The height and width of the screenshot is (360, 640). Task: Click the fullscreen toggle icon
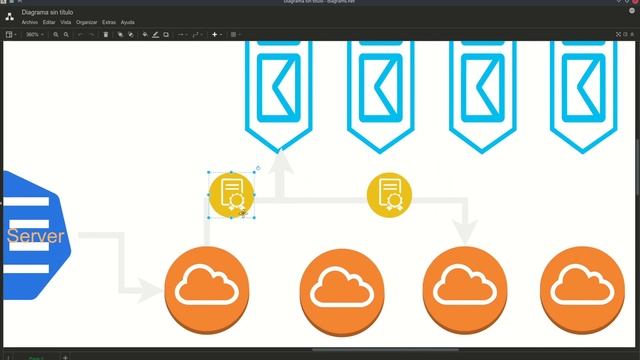[x=618, y=35]
